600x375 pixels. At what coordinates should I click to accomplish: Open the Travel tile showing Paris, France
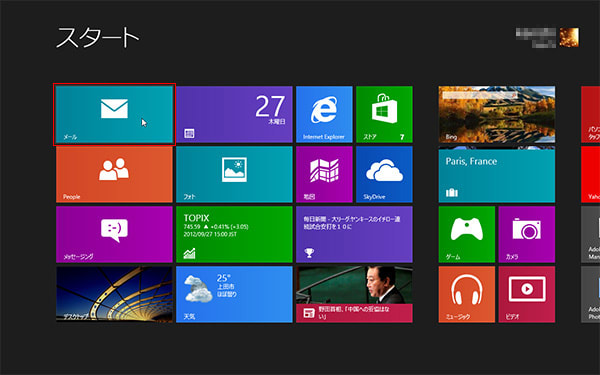tap(497, 174)
